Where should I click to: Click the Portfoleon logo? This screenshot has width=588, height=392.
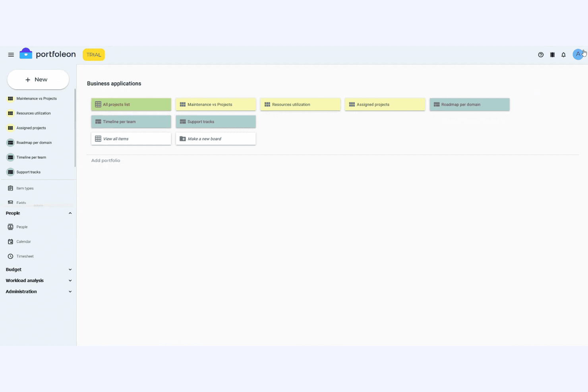47,54
